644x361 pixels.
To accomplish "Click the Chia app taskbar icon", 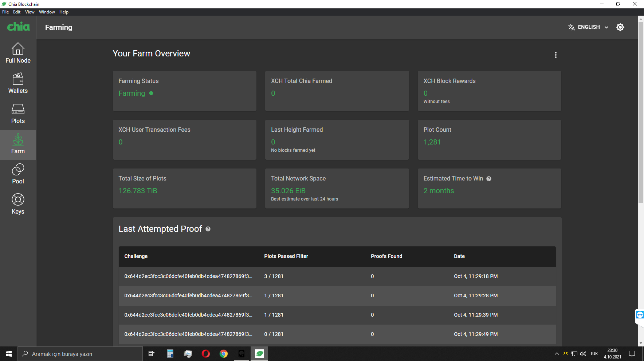I will pos(259,354).
